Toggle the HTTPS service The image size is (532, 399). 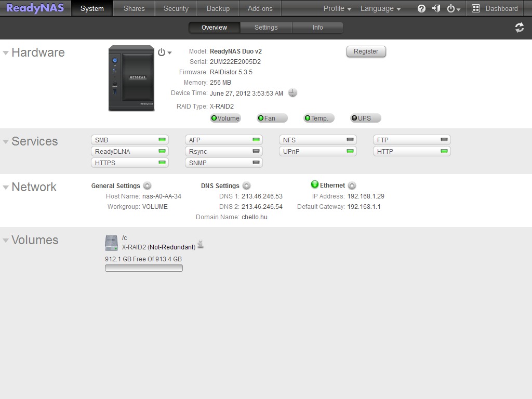pos(130,163)
